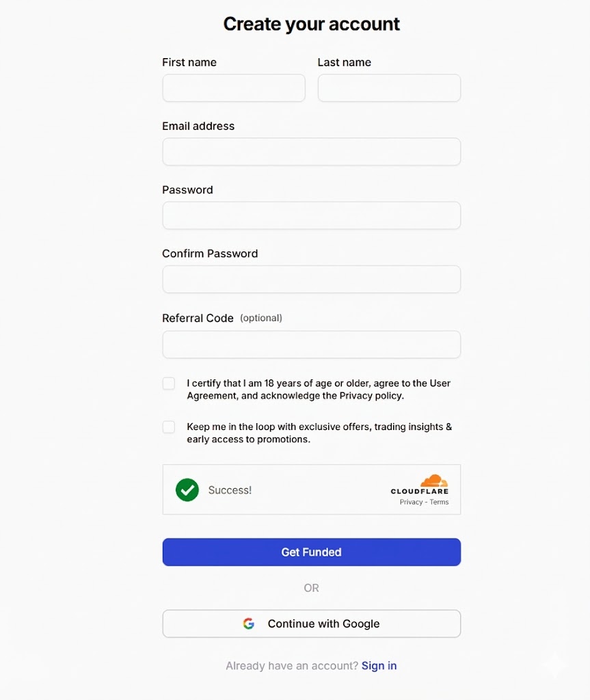Open the Sign in link
Screen dimensions: 590x700
[x=379, y=665]
